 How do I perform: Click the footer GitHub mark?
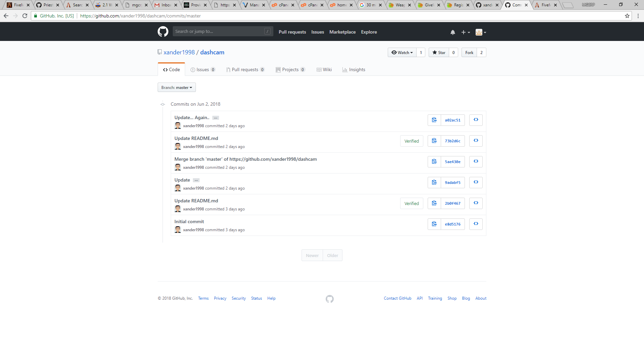pos(330,299)
